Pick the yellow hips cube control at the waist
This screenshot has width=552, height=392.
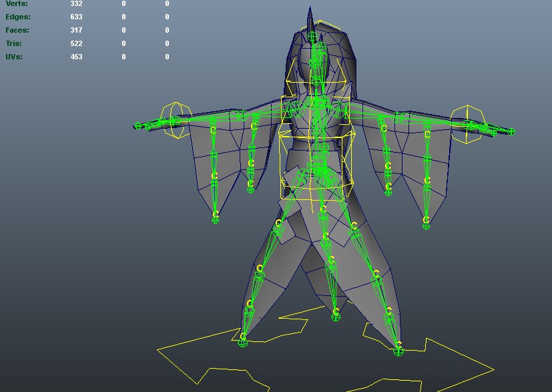[x=316, y=165]
